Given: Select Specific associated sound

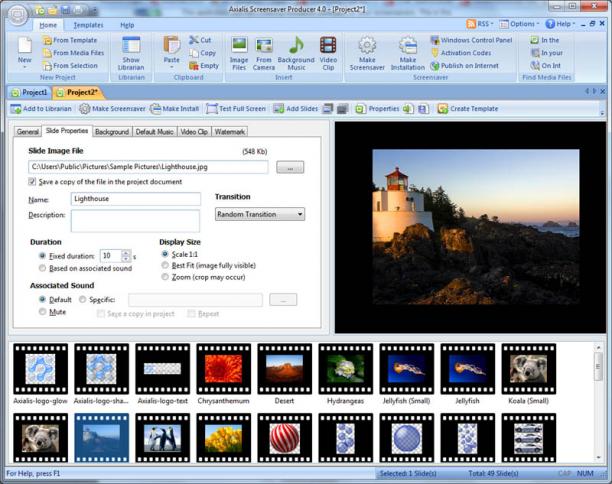Looking at the screenshot, I should point(82,299).
